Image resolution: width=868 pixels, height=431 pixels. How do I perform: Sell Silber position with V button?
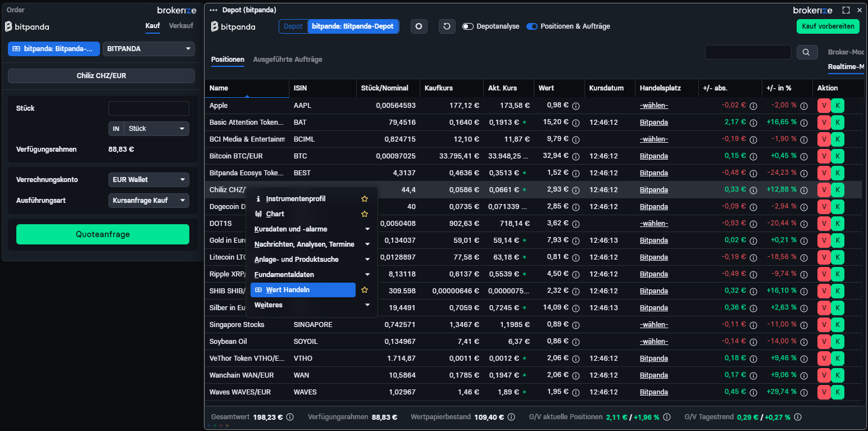824,307
